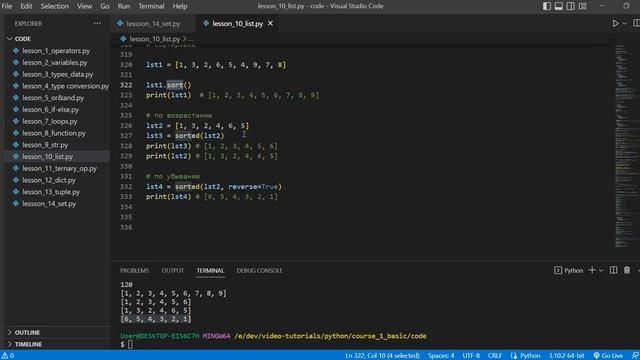640x360 pixels.
Task: Open the Selection menu
Action: coord(55,6)
